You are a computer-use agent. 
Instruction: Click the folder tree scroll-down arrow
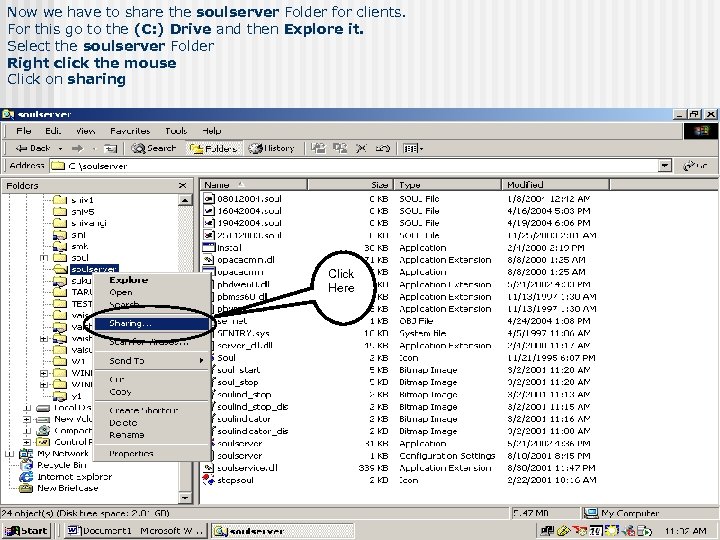tap(185, 497)
